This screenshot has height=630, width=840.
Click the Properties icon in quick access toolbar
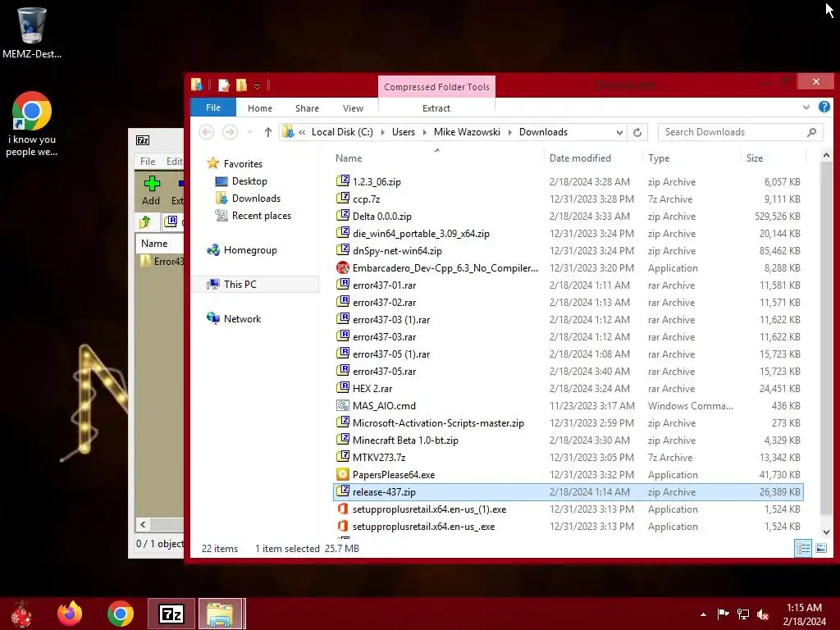coord(224,84)
